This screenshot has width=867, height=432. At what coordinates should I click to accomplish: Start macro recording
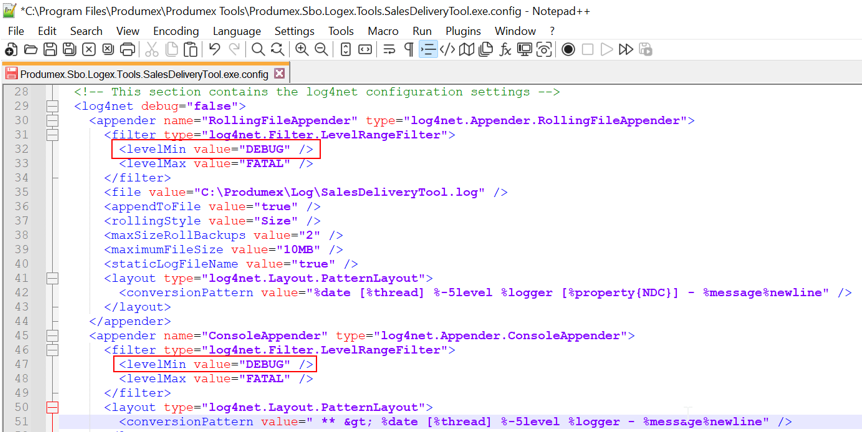tap(568, 50)
